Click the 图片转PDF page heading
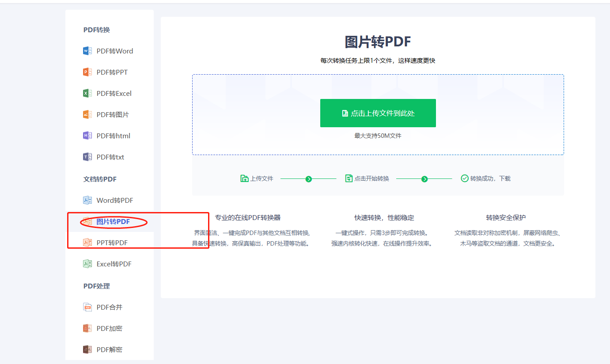The height and width of the screenshot is (364, 610). tap(378, 42)
